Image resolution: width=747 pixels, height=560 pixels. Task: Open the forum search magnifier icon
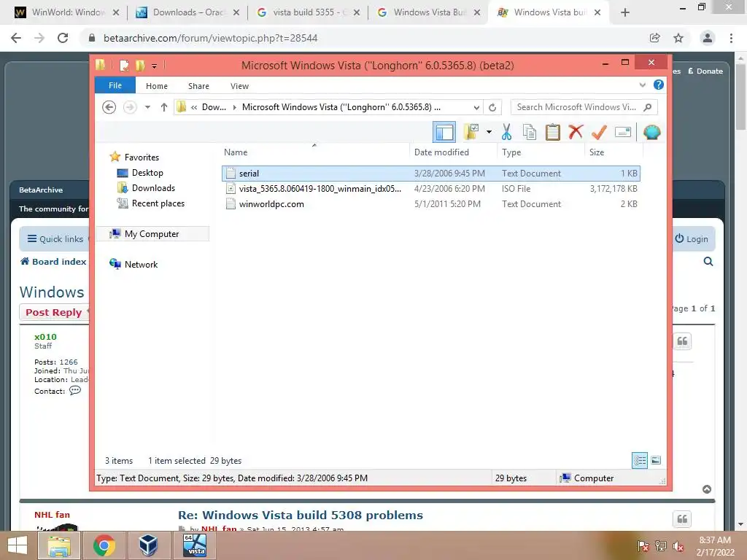(x=708, y=262)
